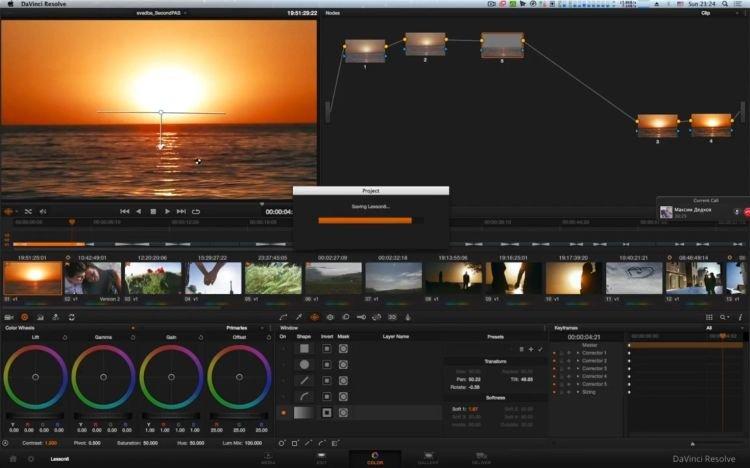
Task: Mute the viewer audio
Action: (43, 211)
